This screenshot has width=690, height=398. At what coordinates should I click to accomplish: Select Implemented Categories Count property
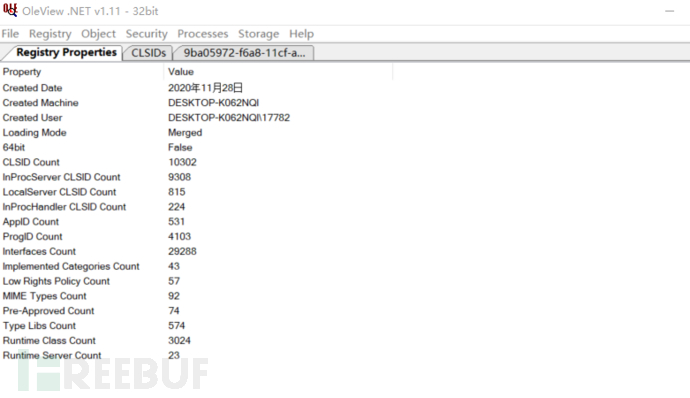[71, 267]
